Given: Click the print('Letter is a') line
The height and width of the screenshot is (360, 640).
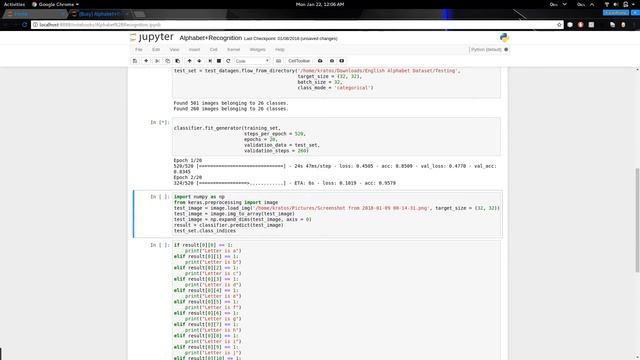Looking at the screenshot, I should pos(213,251).
